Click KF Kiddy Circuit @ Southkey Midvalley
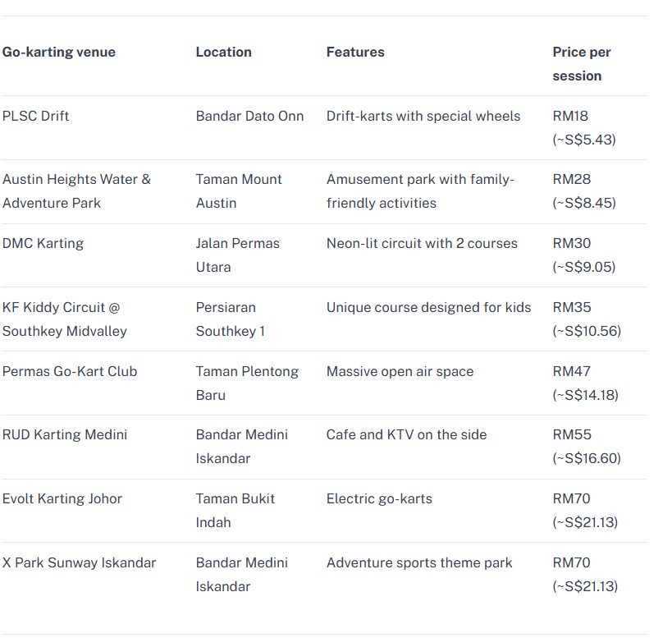The image size is (672, 638). pyautogui.click(x=64, y=319)
